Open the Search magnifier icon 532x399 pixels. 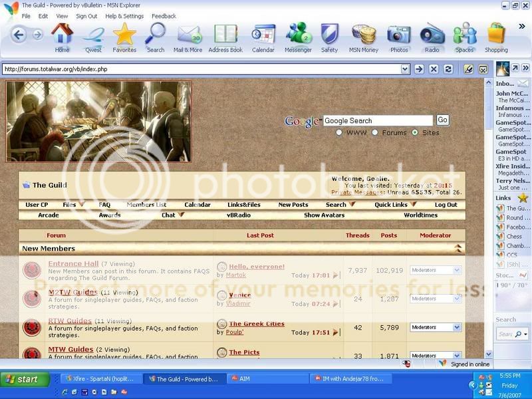click(x=156, y=37)
